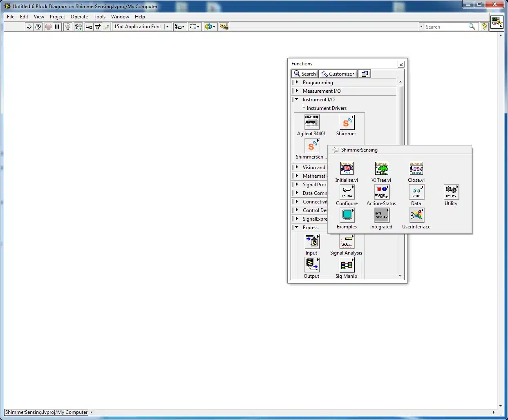Close the Functions palette
This screenshot has height=420, width=508.
pos(401,64)
